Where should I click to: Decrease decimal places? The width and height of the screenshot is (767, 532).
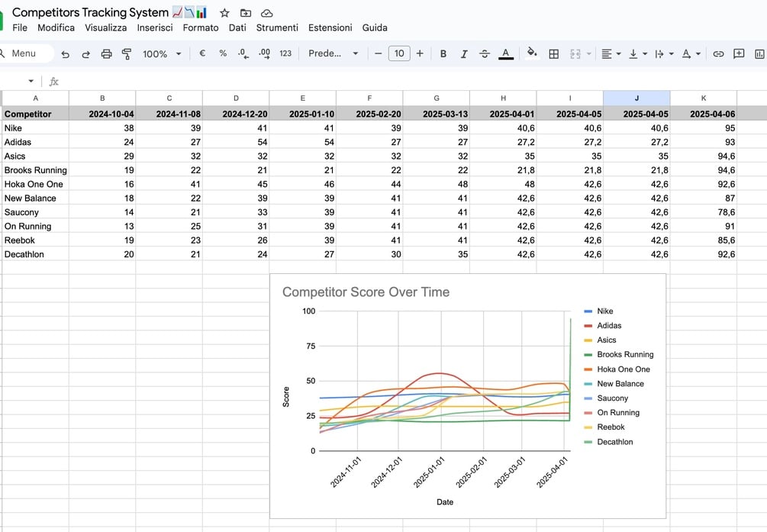(243, 54)
